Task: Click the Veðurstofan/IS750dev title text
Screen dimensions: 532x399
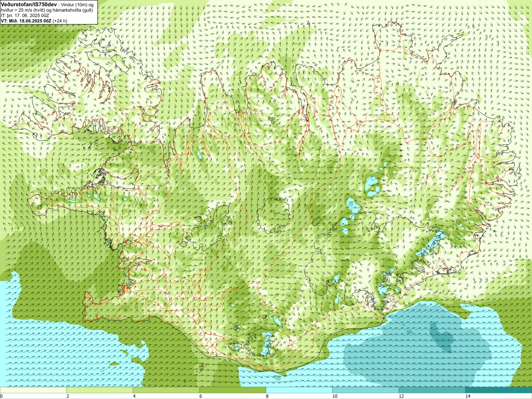Action: (x=29, y=4)
